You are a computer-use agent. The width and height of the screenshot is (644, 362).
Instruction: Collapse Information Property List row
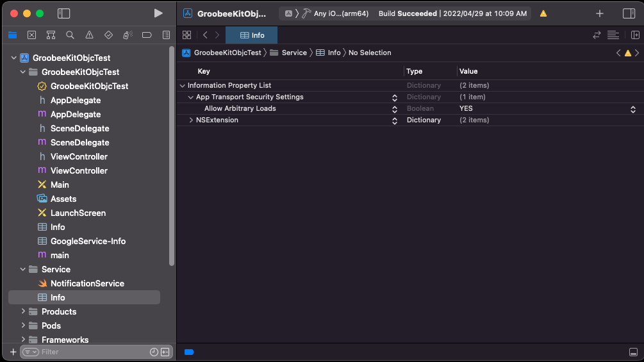(x=183, y=85)
